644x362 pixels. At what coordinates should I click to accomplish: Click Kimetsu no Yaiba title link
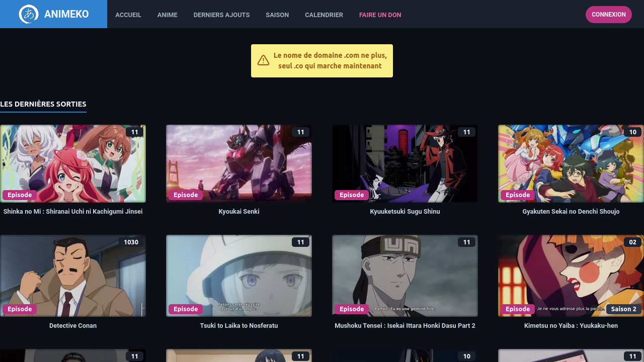click(571, 326)
